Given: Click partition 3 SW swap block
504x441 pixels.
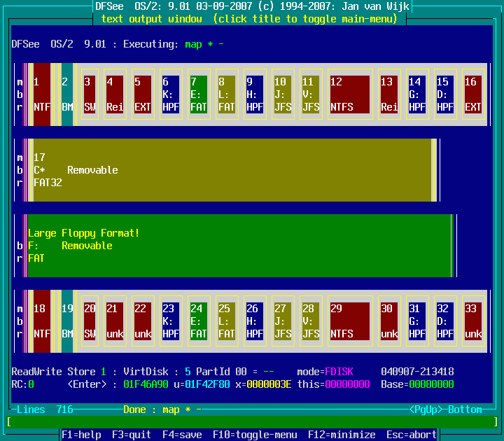Looking at the screenshot, I should (x=90, y=94).
